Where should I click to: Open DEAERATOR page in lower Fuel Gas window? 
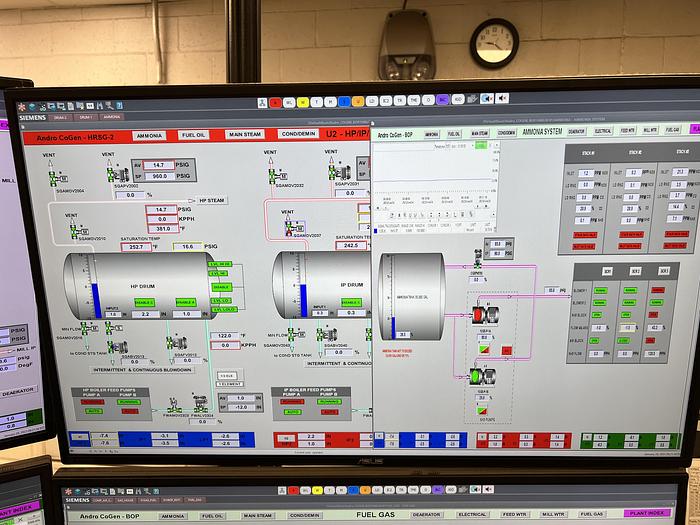[426, 515]
